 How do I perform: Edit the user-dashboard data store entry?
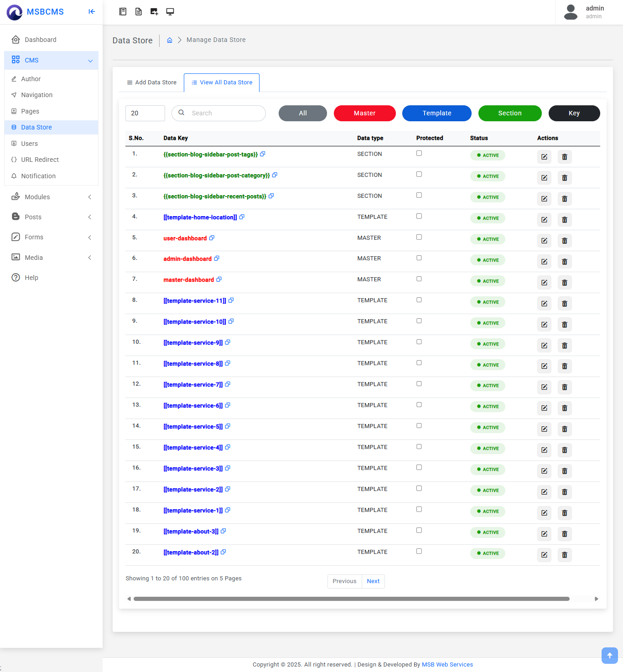pos(544,241)
